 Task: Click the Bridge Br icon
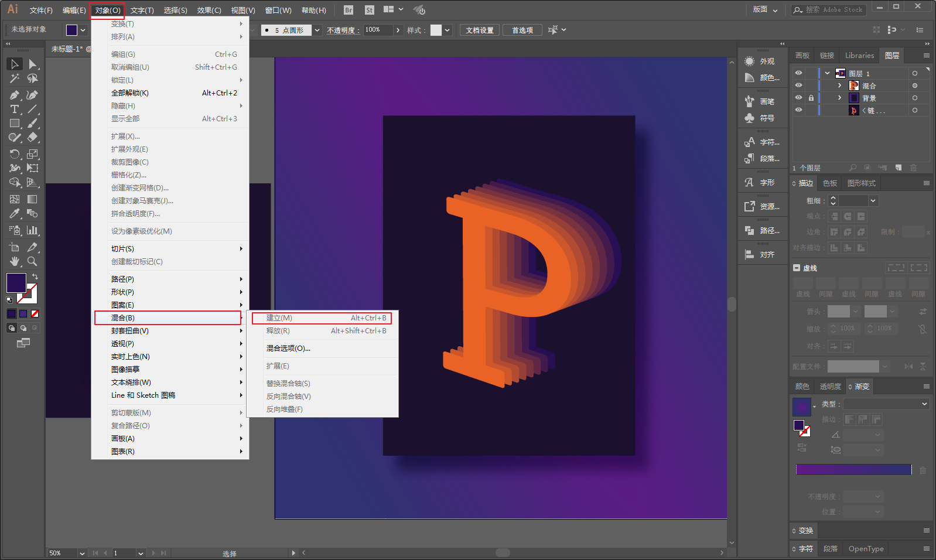(x=349, y=10)
